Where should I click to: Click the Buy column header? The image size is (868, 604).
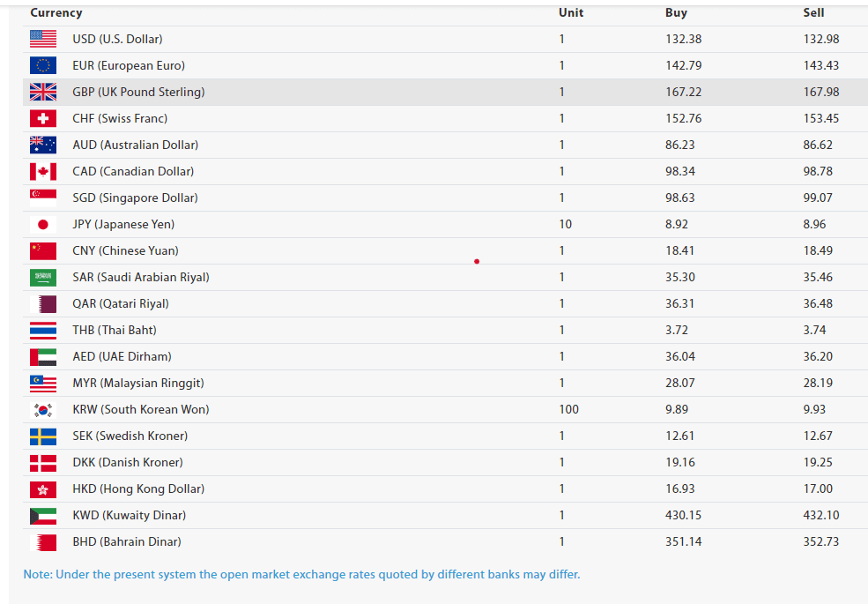676,13
